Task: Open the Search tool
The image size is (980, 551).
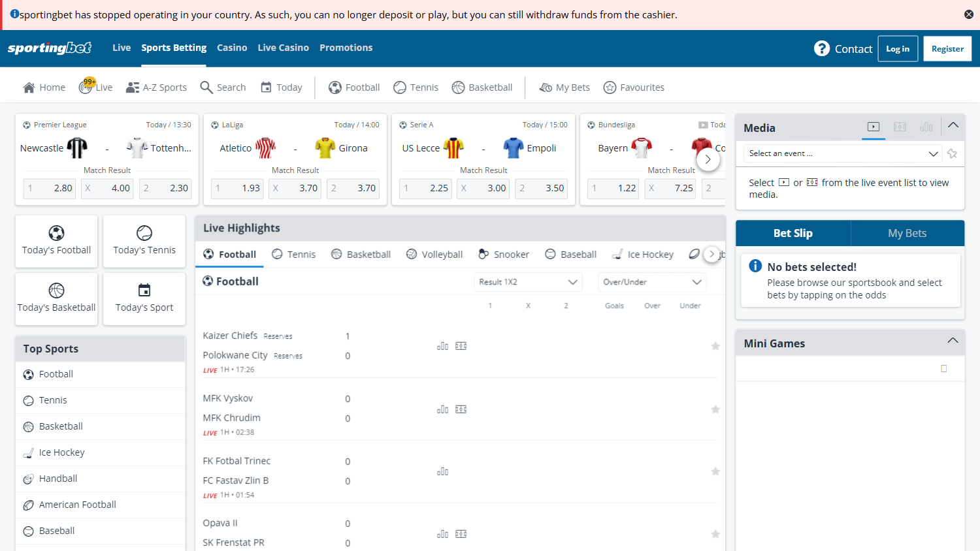Action: pos(223,87)
